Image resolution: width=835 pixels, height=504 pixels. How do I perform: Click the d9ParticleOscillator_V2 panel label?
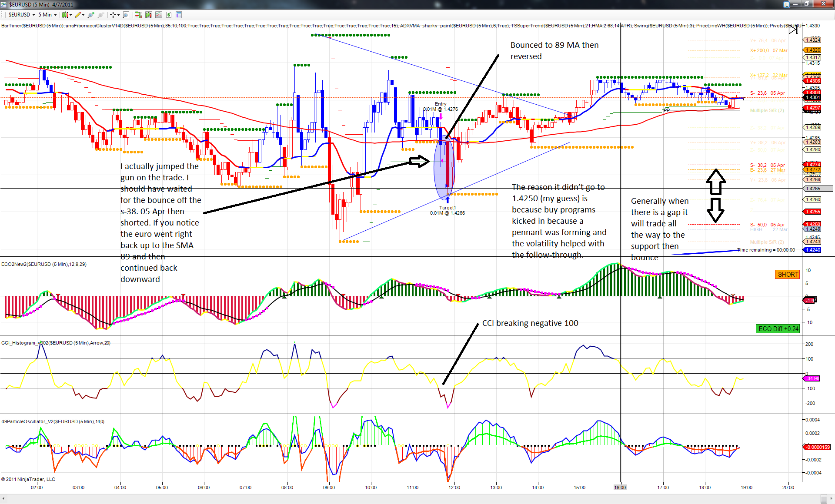53,421
